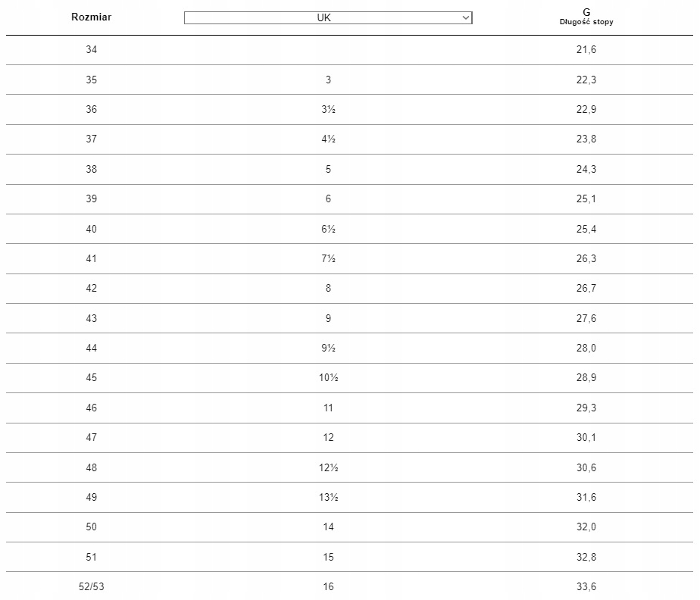Click size 50 in the Rozmiar column
This screenshot has width=700, height=600.
click(x=92, y=527)
